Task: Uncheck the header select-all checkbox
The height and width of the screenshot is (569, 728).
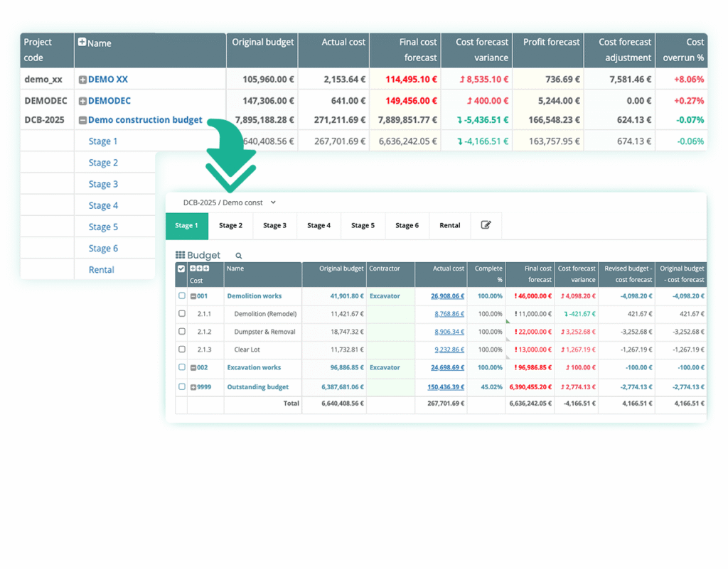Action: pyautogui.click(x=181, y=269)
